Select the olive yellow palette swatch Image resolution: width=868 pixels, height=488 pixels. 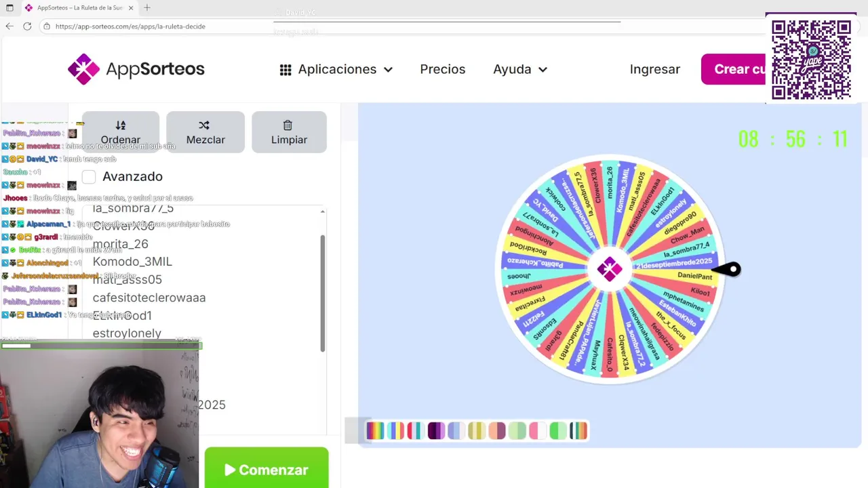click(x=477, y=430)
